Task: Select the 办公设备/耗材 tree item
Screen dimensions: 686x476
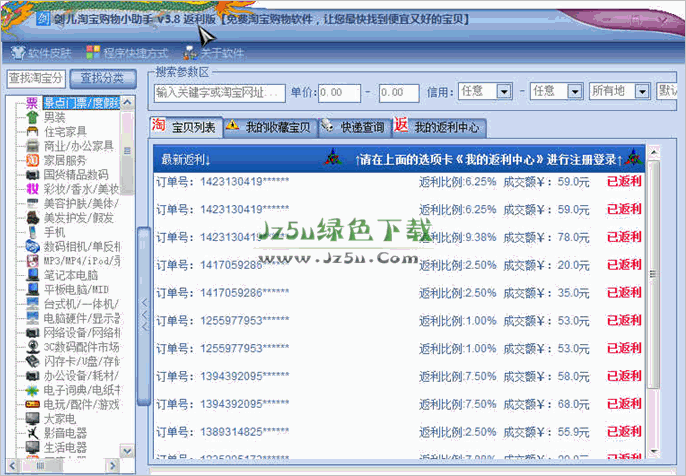Action: click(x=81, y=376)
